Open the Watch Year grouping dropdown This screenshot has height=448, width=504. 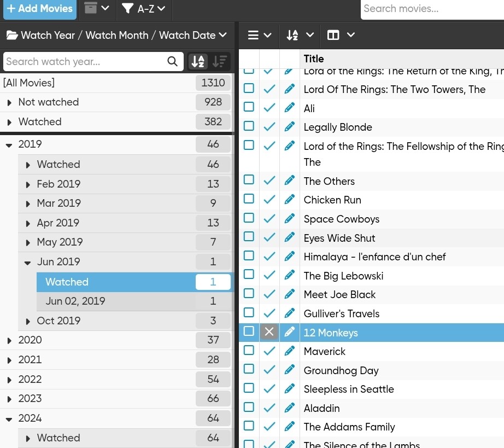116,35
